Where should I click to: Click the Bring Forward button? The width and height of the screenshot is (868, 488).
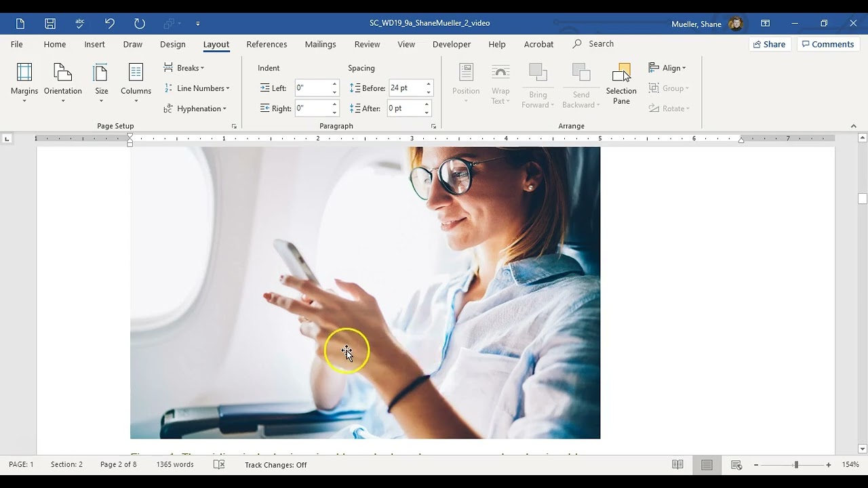coord(538,85)
